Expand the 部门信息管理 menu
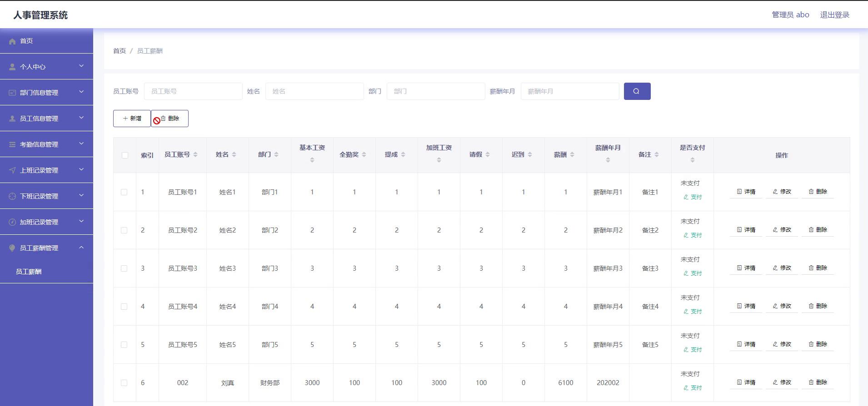This screenshot has height=406, width=868. click(x=46, y=93)
